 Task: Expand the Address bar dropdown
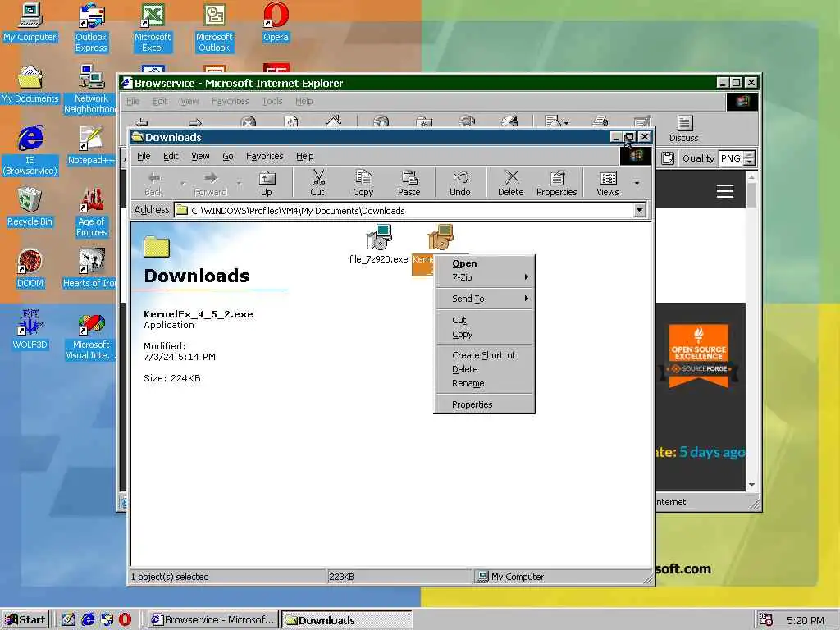(640, 210)
